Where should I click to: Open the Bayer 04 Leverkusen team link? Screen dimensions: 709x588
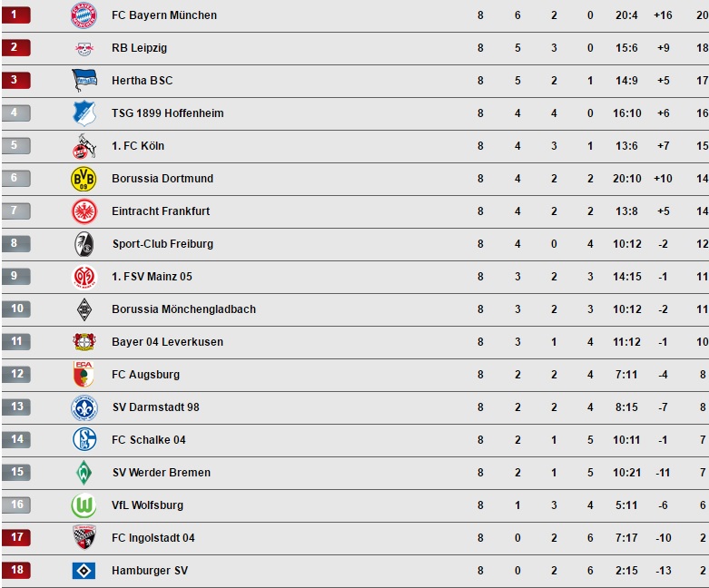[x=168, y=342]
